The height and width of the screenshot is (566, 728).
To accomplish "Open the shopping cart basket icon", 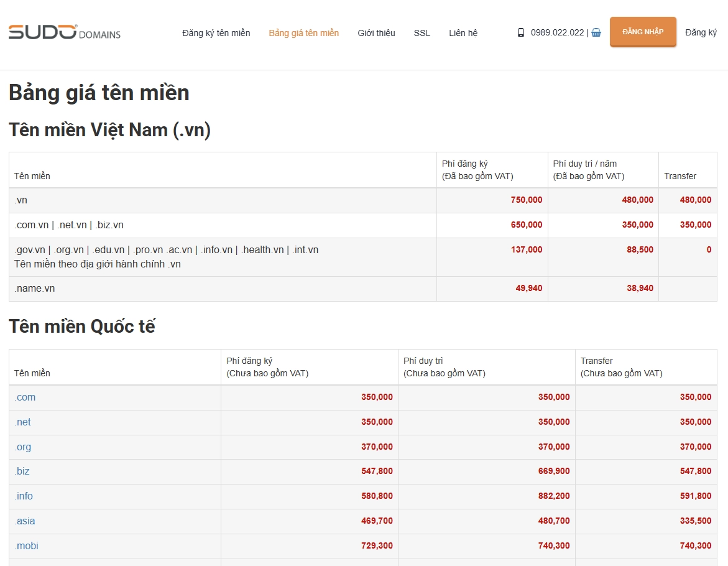I will [596, 32].
